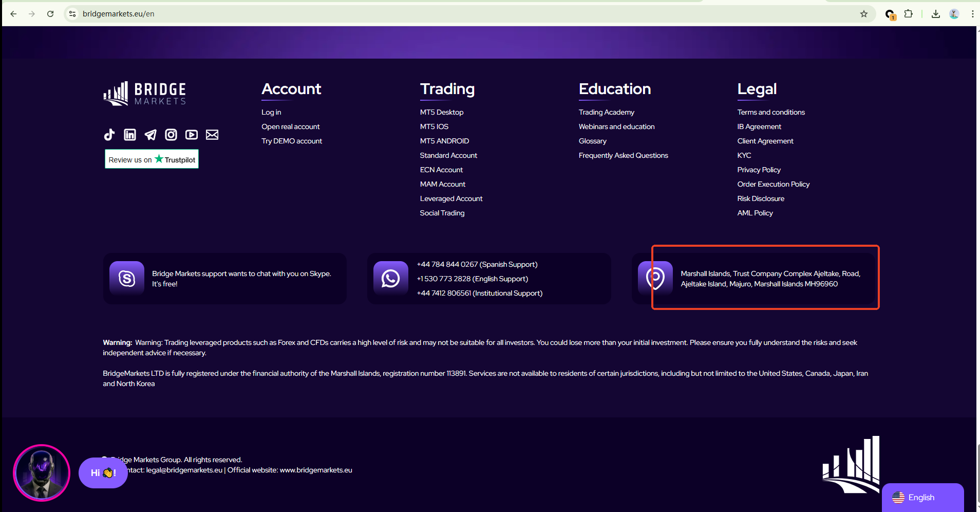The width and height of the screenshot is (980, 512).
Task: Open the AML Policy link
Action: (755, 213)
